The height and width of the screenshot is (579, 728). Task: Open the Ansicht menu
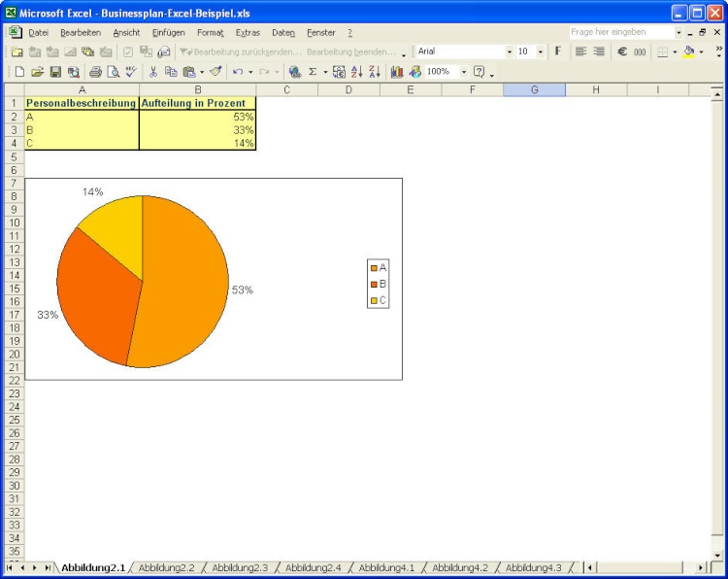coord(126,32)
